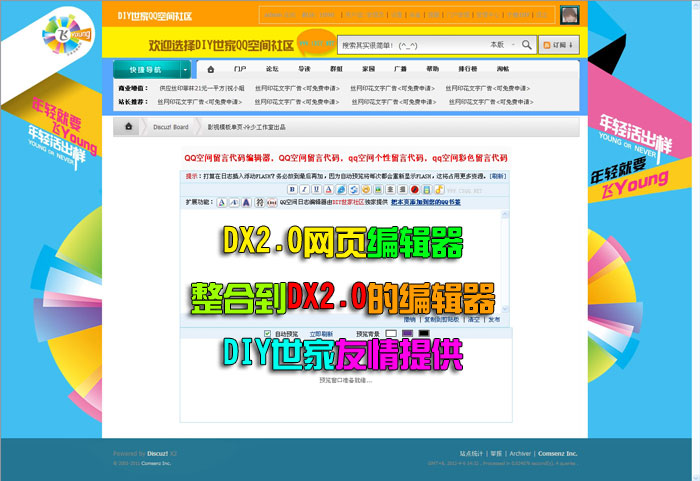Viewport: 700px width, 481px height.
Task: Select the black preview background swatch
Action: click(x=424, y=333)
